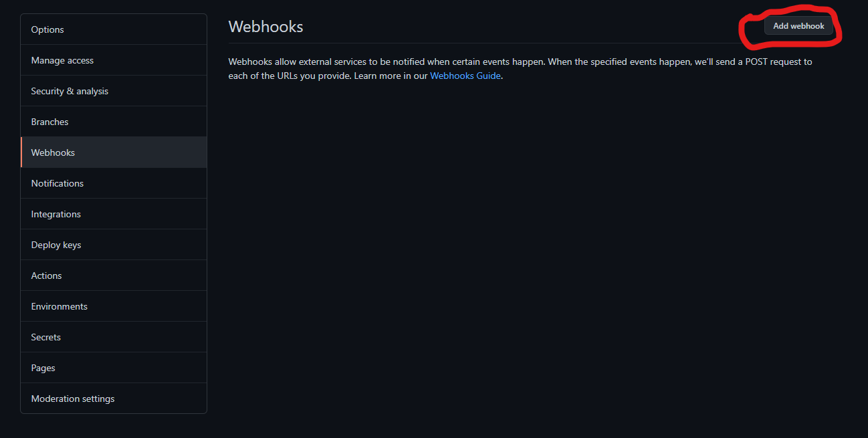
Task: Open the Environments settings page
Action: click(114, 306)
